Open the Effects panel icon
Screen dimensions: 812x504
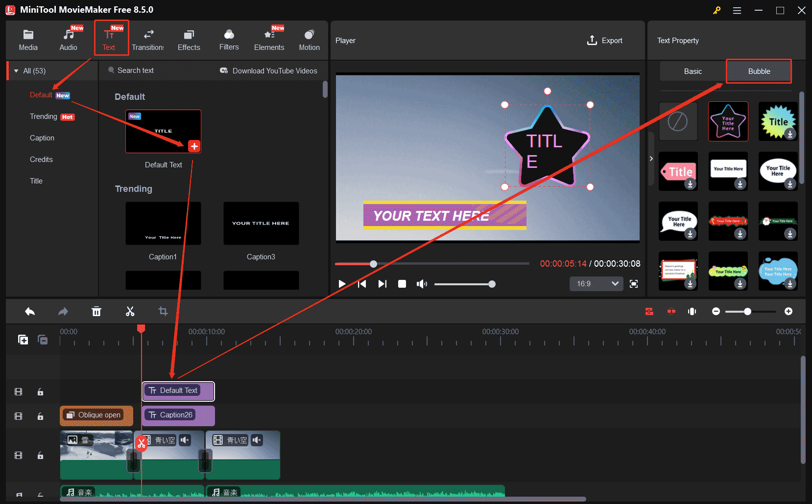[189, 39]
